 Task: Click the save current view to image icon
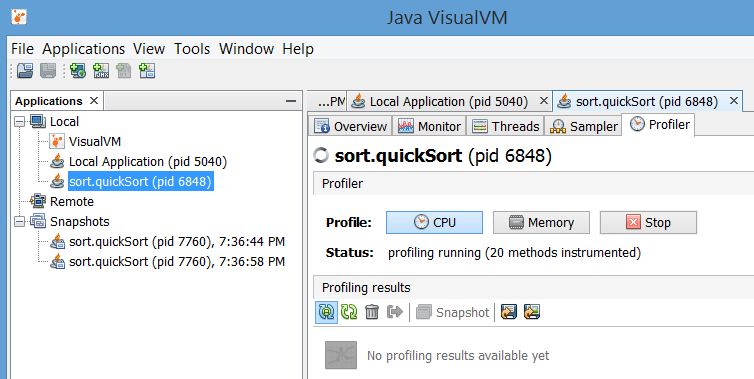tap(531, 312)
